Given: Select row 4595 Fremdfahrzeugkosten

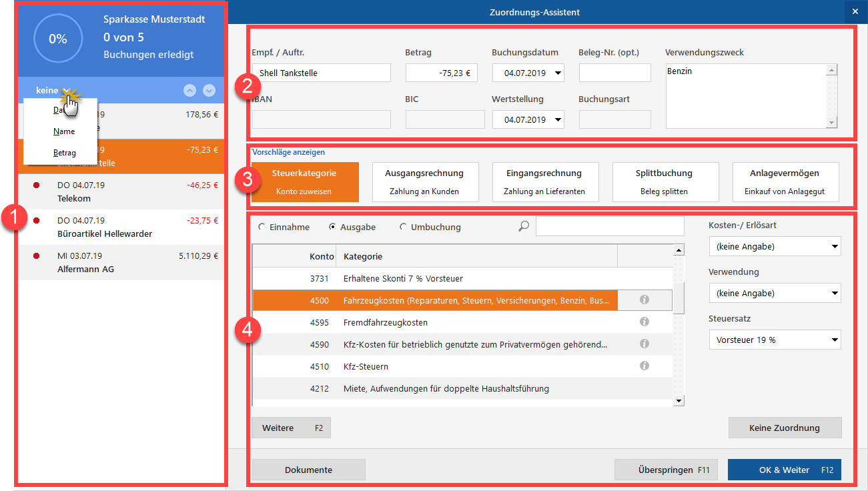Looking at the screenshot, I should click(x=462, y=322).
